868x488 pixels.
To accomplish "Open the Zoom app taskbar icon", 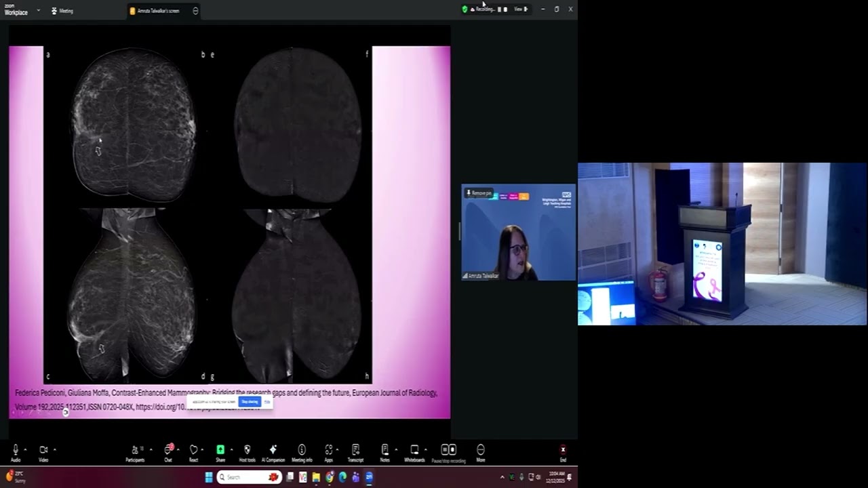I will (x=369, y=477).
